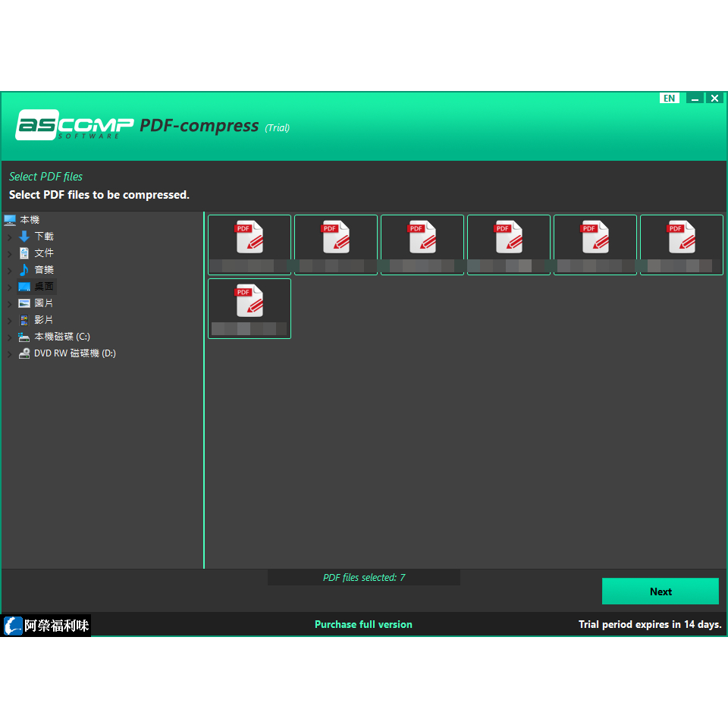This screenshot has width=728, height=728.
Task: Minimize the PDF-compress window
Action: pyautogui.click(x=695, y=98)
